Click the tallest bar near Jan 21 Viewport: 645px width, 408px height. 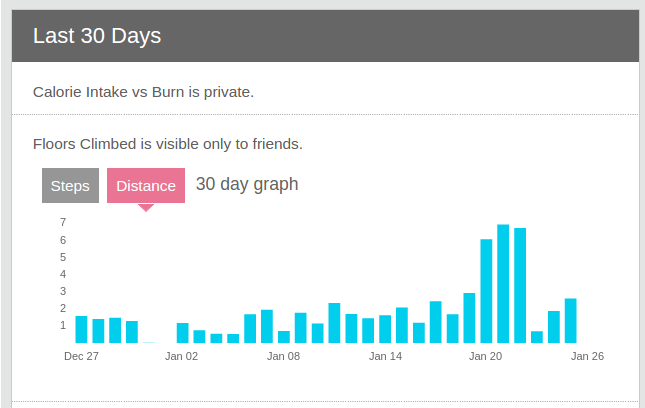coord(503,283)
